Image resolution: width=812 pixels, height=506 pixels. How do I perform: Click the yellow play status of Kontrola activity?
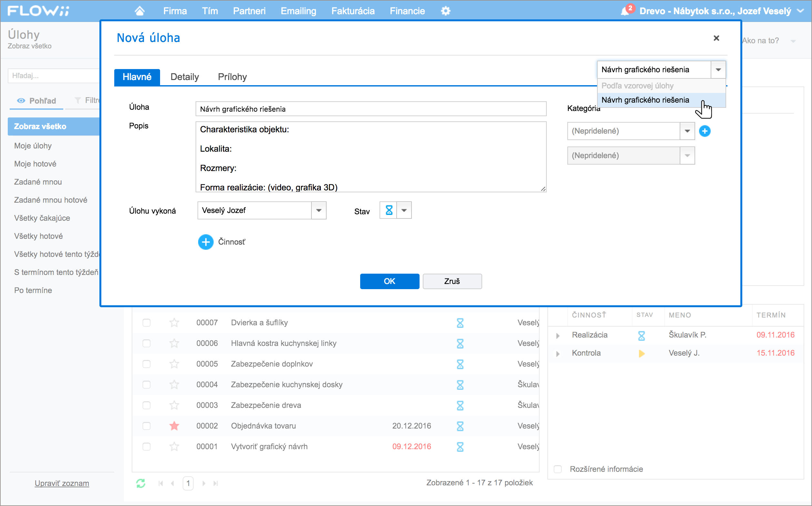pyautogui.click(x=641, y=353)
